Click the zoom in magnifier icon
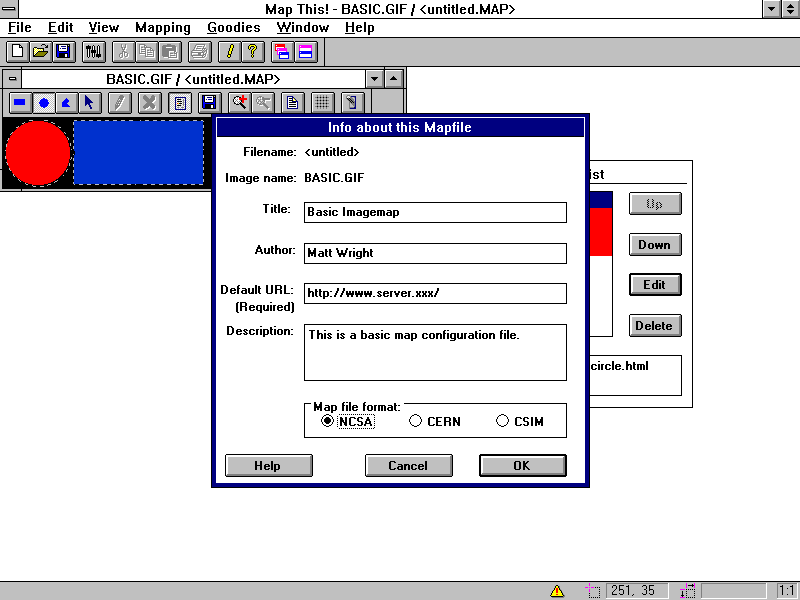Image resolution: width=800 pixels, height=600 pixels. click(x=239, y=102)
